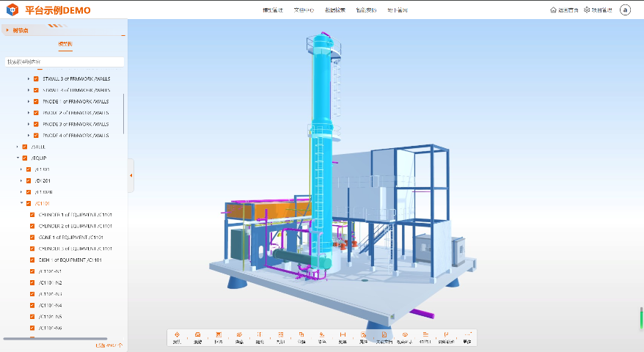Expand PNODE 3 of FRMWORK /WALLS node
The height and width of the screenshot is (352, 644).
[29, 124]
